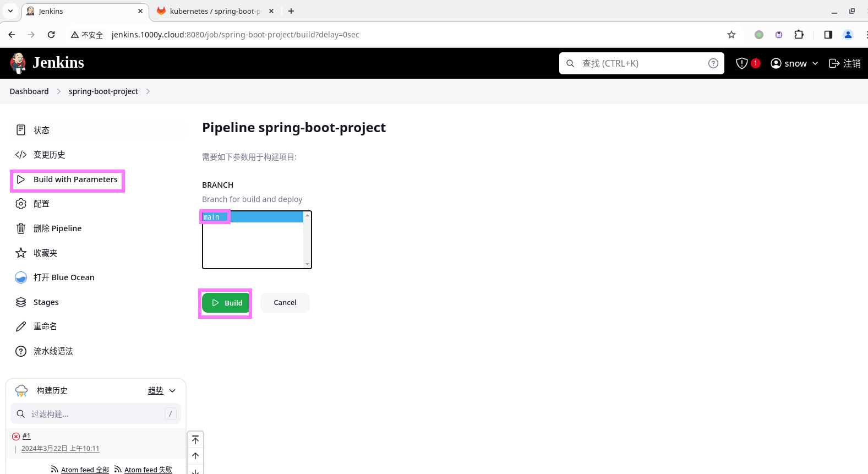Click 注销 logout link
Viewport: 868px width, 474px height.
click(x=844, y=63)
